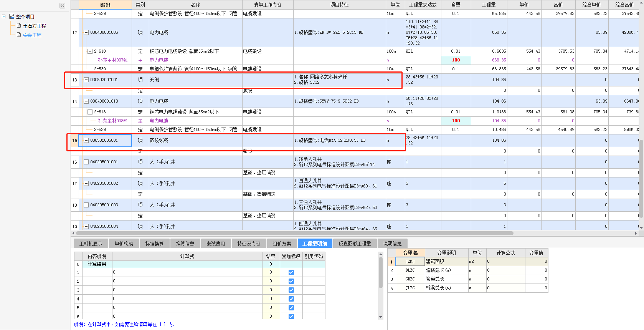Screen dimensions: 644x330
Task: Toggle 累加标识 checkbox in row 3
Action: [x=291, y=290]
